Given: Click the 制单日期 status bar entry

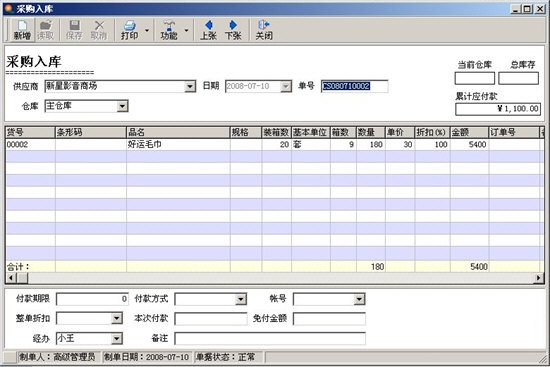Looking at the screenshot, I should pos(147,357).
